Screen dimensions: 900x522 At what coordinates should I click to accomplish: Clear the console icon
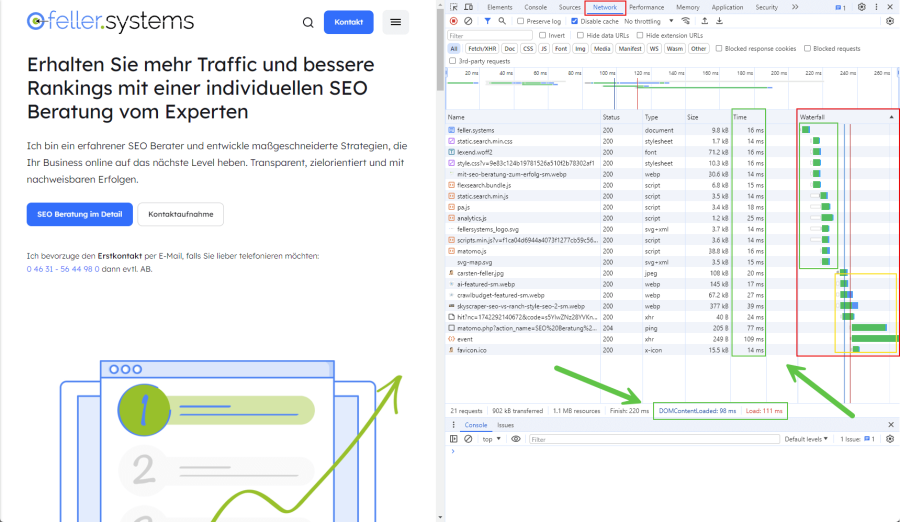468,439
